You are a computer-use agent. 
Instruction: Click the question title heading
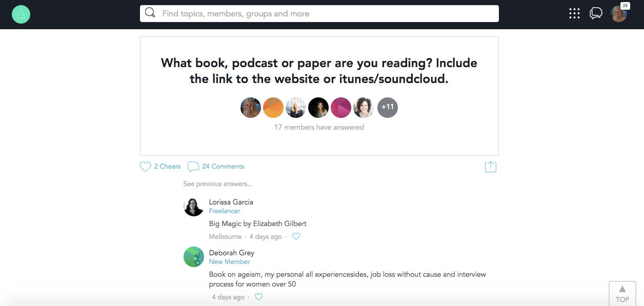319,71
